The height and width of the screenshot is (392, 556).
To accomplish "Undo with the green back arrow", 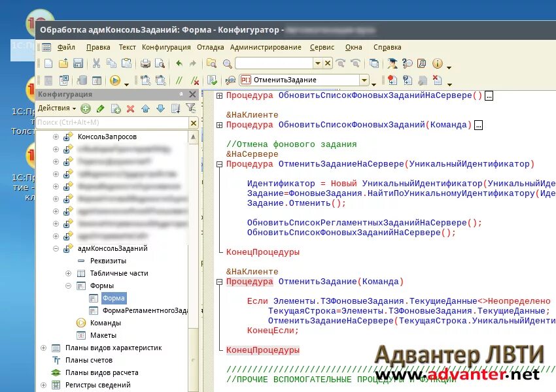I will 179,63.
